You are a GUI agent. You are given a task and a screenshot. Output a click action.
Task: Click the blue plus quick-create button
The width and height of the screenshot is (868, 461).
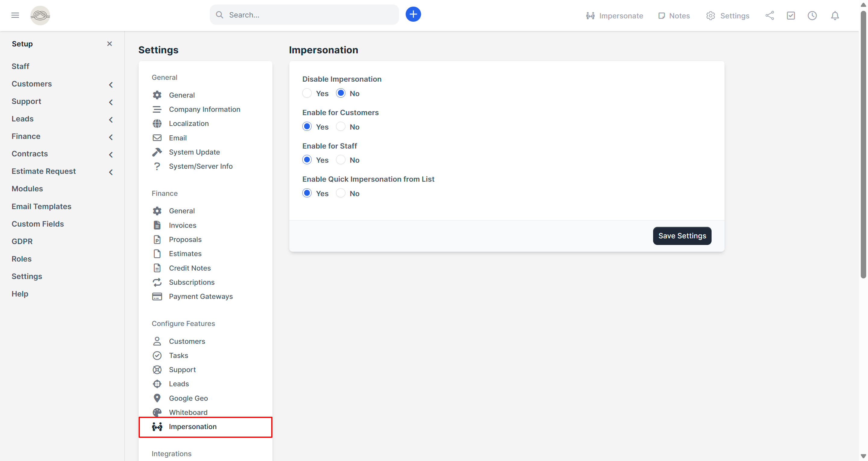point(413,14)
